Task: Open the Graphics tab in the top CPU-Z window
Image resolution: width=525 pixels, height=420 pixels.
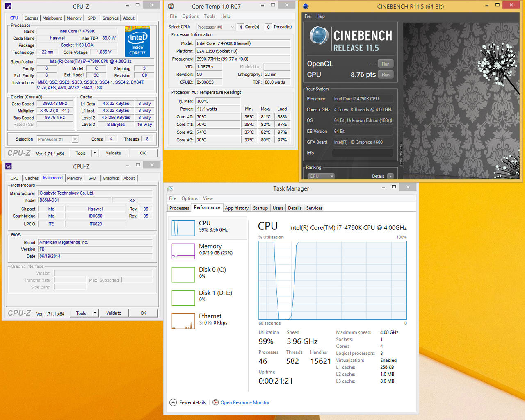Action: pyautogui.click(x=110, y=18)
